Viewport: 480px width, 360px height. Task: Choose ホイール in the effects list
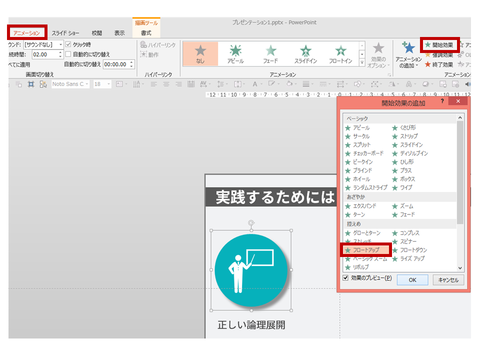(358, 179)
